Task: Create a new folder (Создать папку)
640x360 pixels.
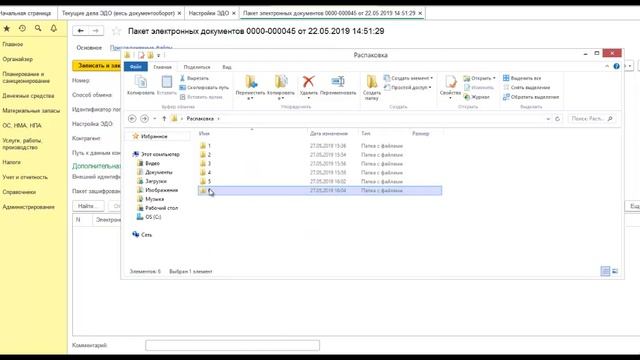Action: (x=372, y=87)
